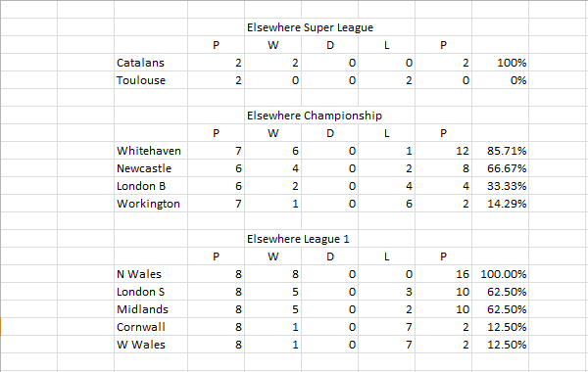588x372 pixels.
Task: Select the Catalans team name cell
Action: [151, 63]
